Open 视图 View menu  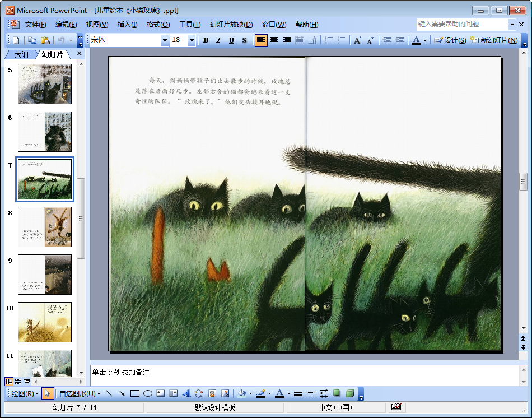click(97, 25)
